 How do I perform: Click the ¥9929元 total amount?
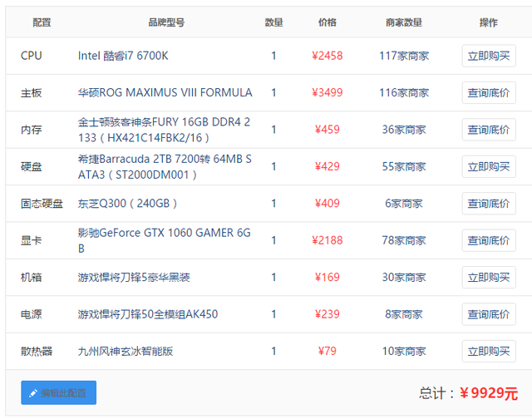[x=489, y=393]
